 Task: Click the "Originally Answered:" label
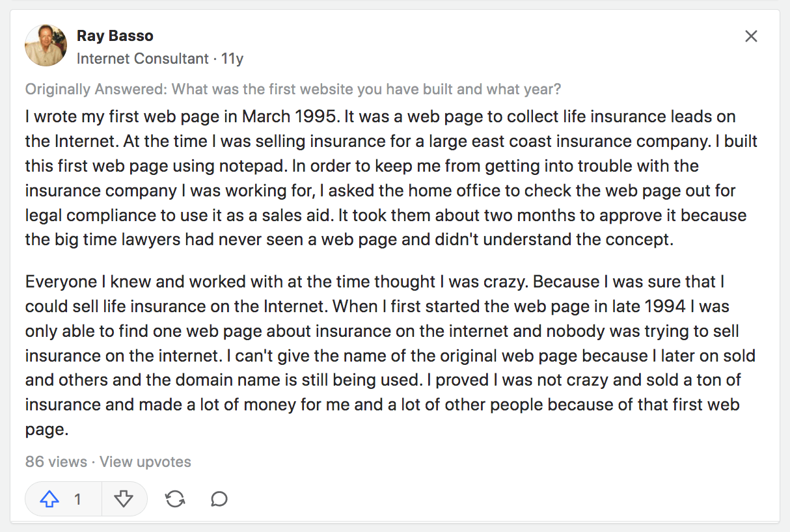point(96,89)
